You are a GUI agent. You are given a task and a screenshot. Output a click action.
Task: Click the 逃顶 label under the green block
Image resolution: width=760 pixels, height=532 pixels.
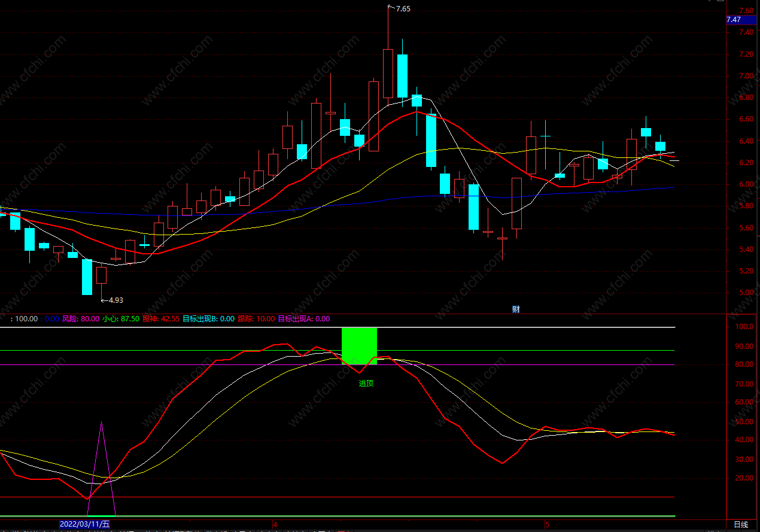[366, 383]
